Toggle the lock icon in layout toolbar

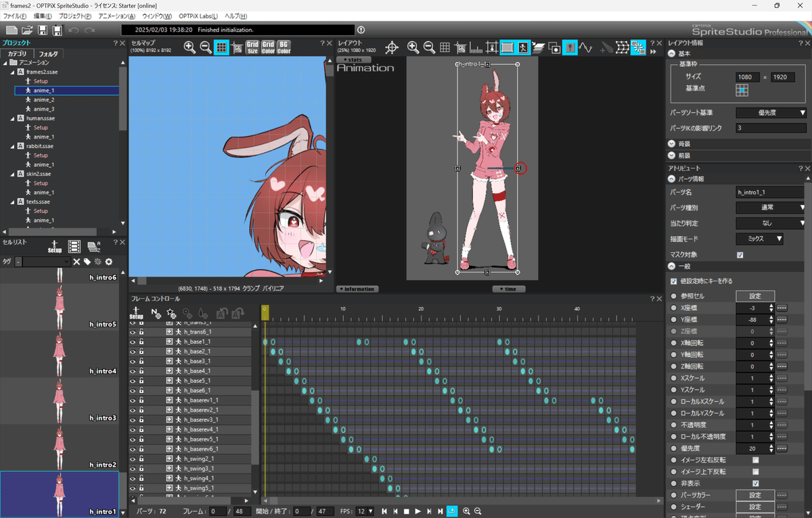click(x=570, y=47)
